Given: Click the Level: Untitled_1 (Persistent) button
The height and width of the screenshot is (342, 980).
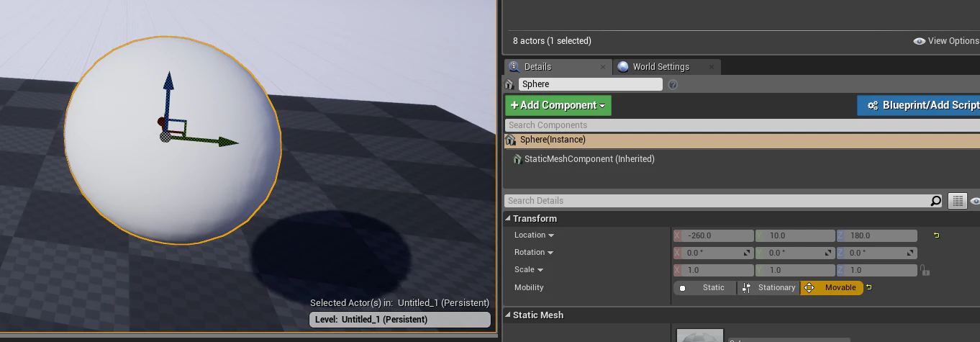Looking at the screenshot, I should (400, 320).
